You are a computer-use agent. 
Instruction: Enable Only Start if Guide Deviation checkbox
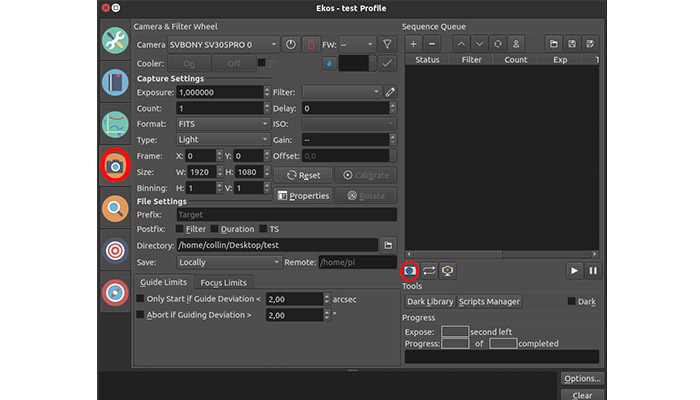(x=141, y=299)
